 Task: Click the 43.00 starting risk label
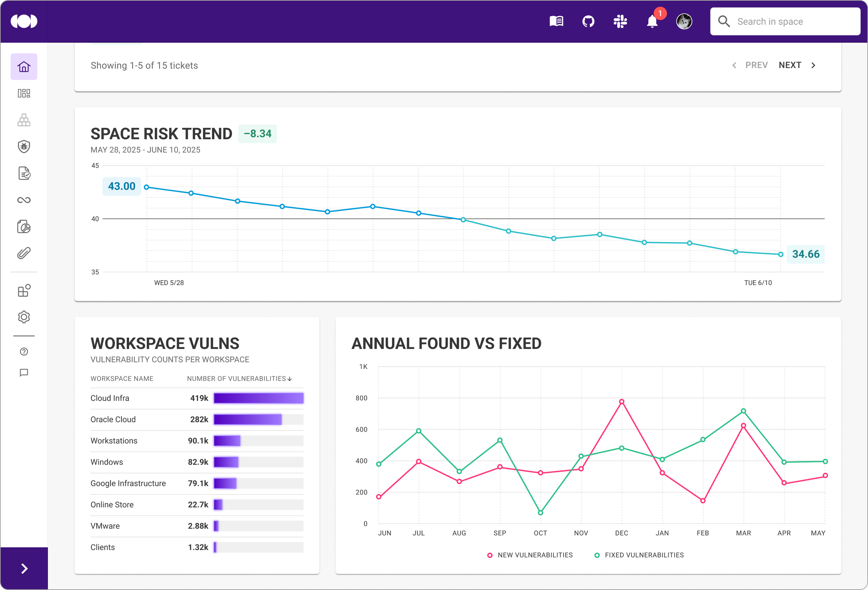click(x=122, y=186)
